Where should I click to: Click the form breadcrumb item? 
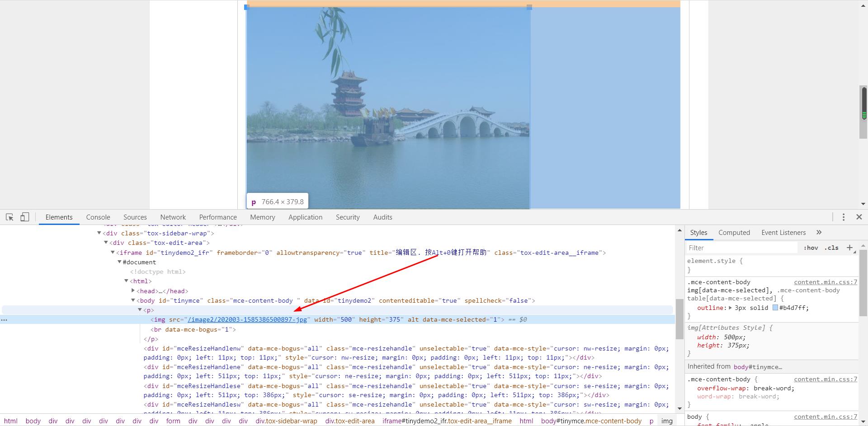click(173, 421)
